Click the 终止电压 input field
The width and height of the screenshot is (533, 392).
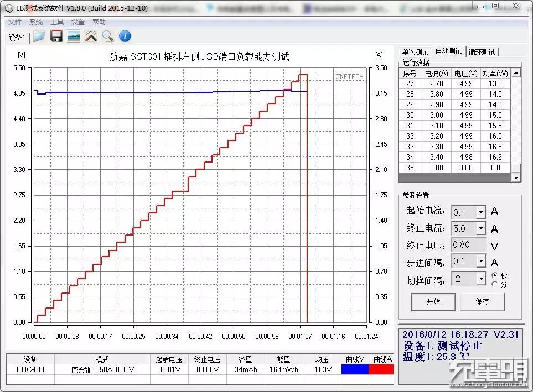click(469, 245)
